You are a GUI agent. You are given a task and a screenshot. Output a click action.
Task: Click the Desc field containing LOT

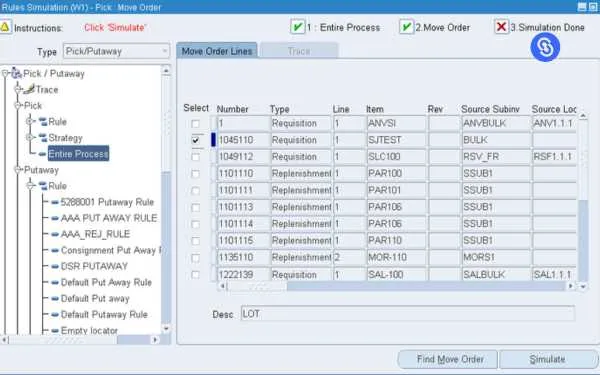408,314
